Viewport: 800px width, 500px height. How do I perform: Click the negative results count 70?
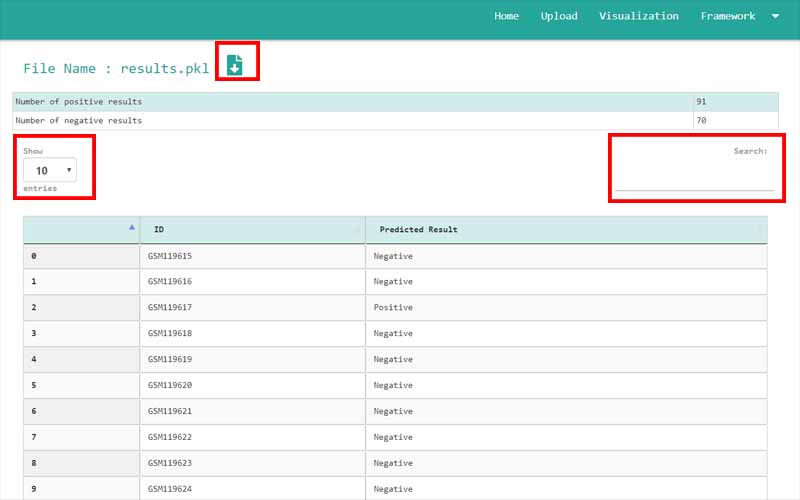point(702,120)
